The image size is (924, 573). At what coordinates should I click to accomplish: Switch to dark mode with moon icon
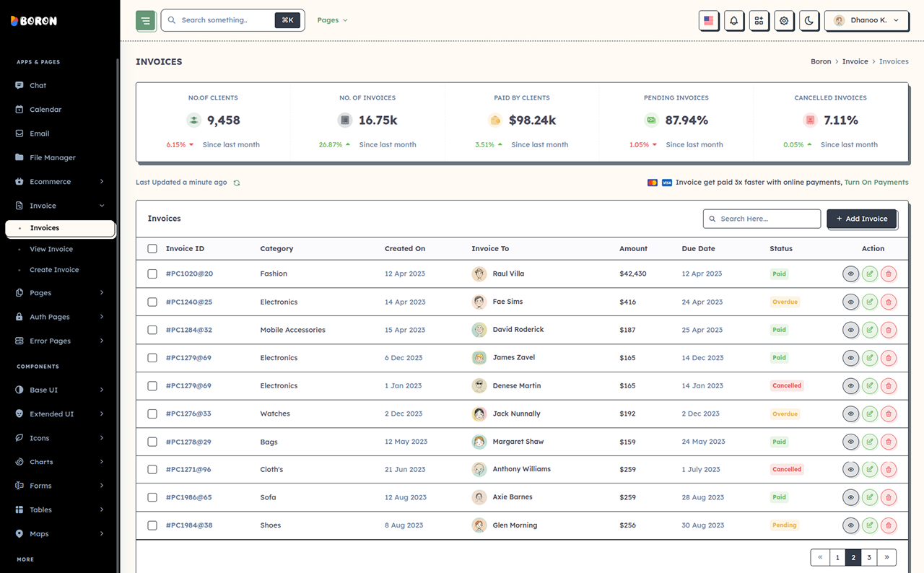809,20
